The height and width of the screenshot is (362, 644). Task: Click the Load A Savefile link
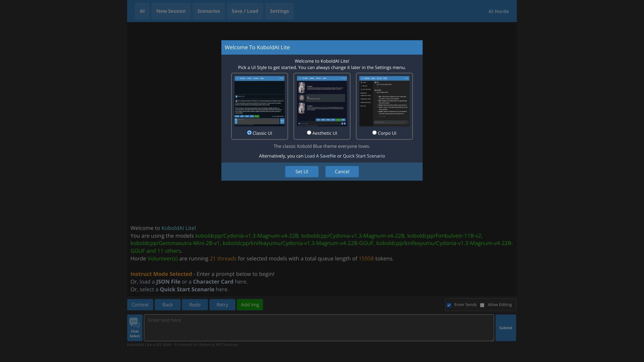[320, 156]
